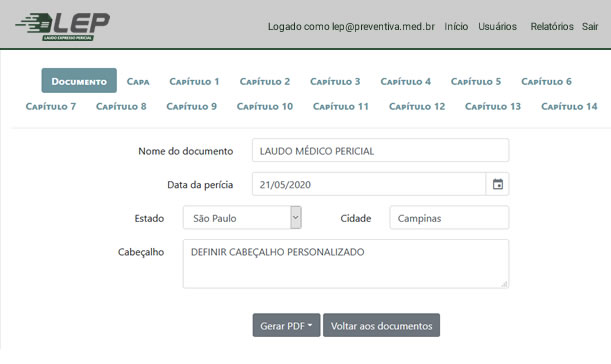Click into the Data da perícia date field
Screen dimensions: 611x364
369,184
